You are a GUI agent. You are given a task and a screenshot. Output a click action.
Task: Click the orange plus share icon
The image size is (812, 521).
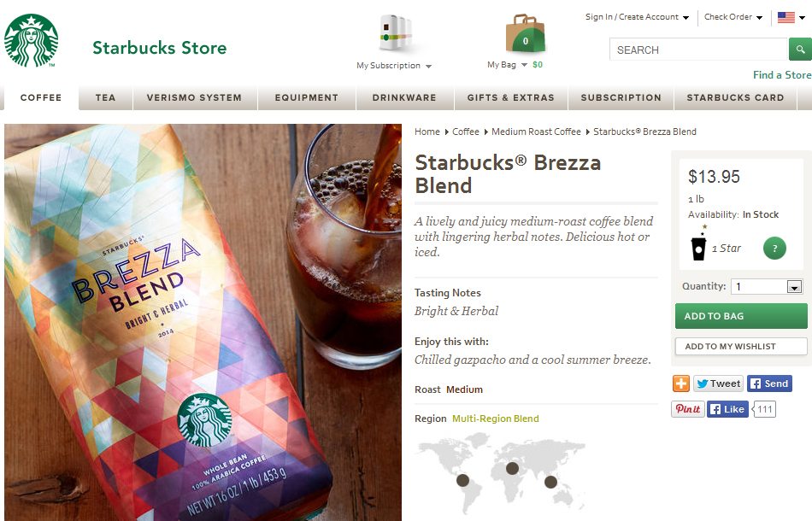(x=681, y=383)
